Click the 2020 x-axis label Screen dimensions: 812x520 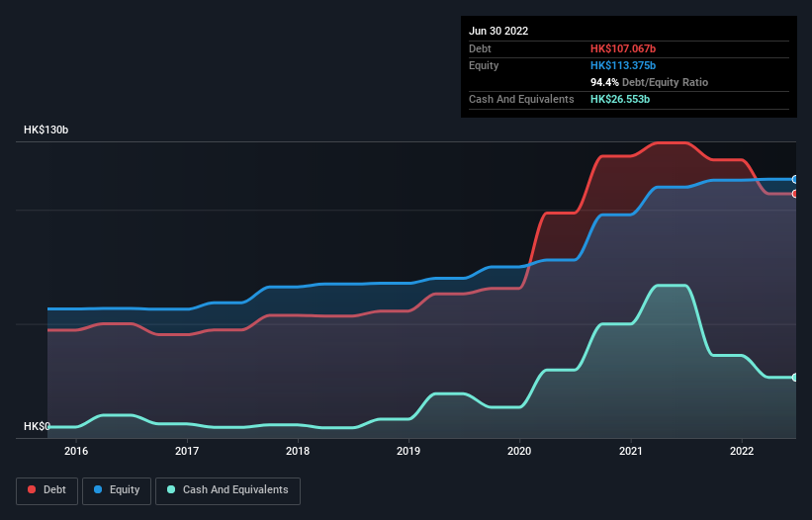pyautogui.click(x=519, y=451)
